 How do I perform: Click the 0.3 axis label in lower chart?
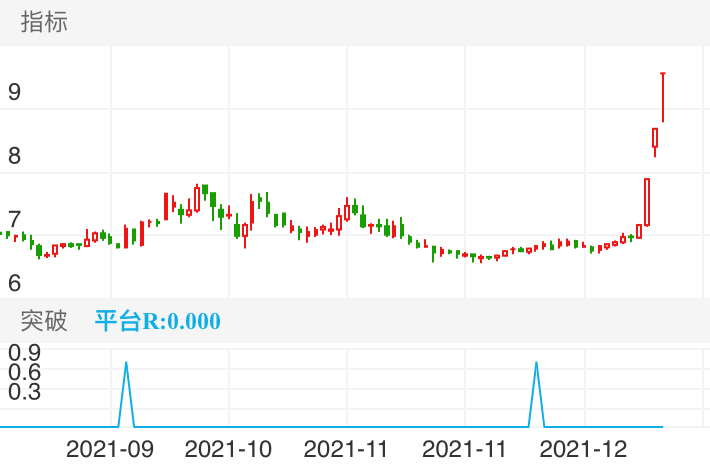click(x=24, y=391)
